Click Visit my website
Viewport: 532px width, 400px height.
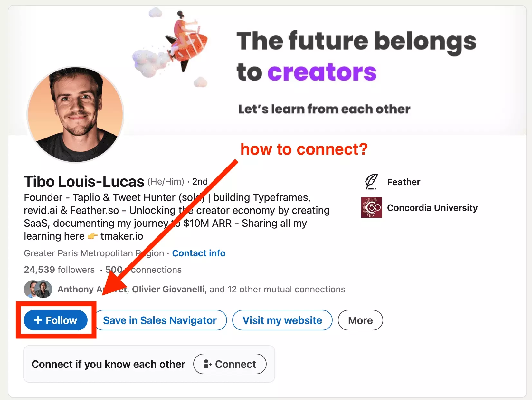tap(282, 320)
